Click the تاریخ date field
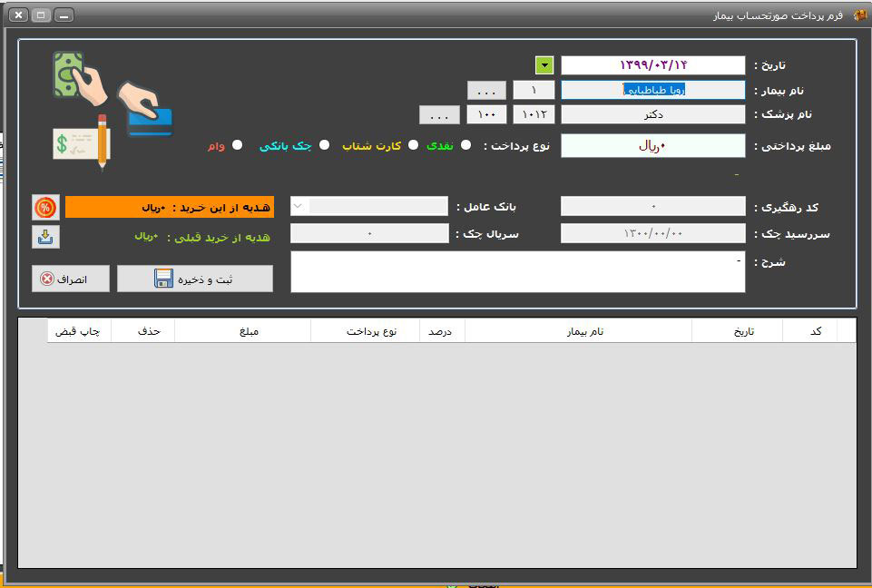The width and height of the screenshot is (872, 588). click(653, 65)
